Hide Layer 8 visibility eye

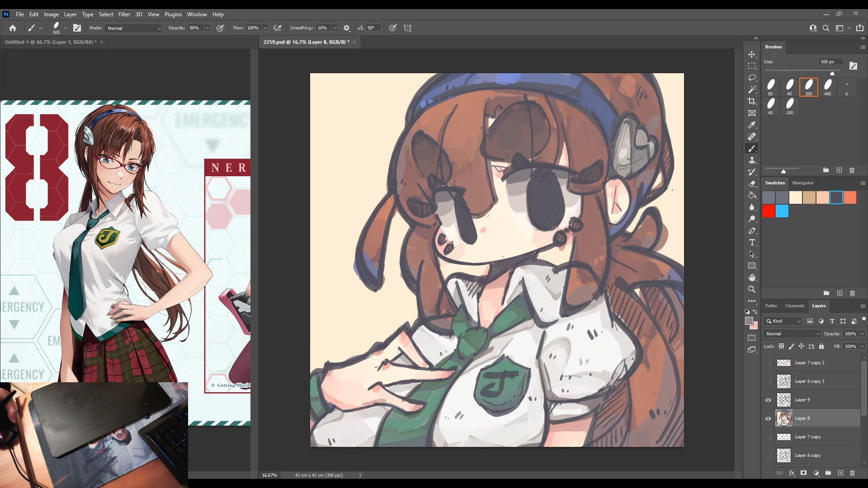[768, 418]
